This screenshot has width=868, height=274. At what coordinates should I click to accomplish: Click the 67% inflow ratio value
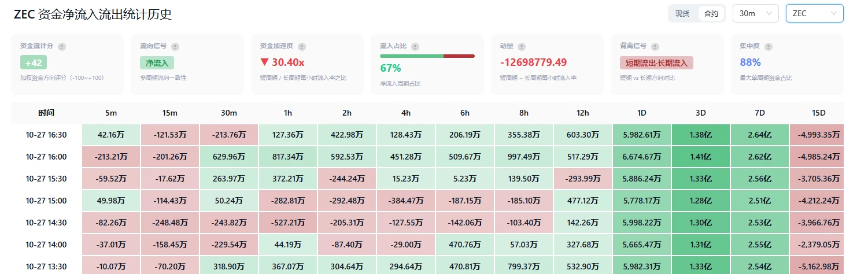pos(390,68)
